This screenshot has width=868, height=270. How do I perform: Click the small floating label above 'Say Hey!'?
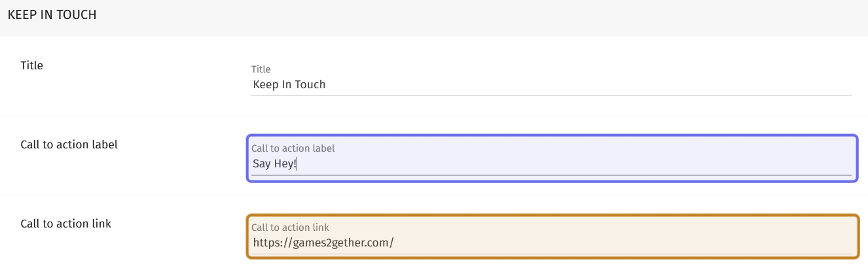tap(293, 148)
